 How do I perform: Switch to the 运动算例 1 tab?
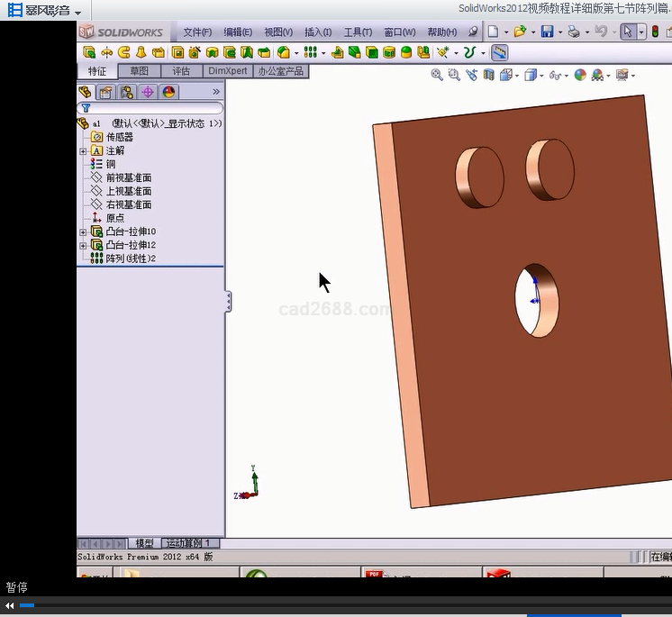(x=190, y=543)
